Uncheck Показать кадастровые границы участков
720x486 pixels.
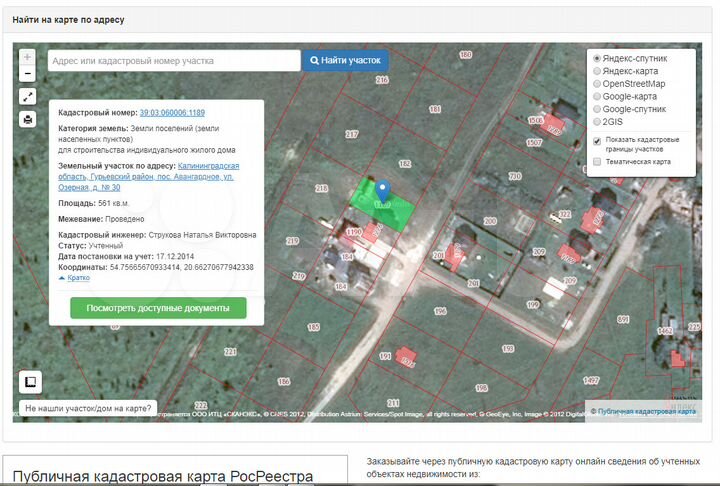tap(597, 140)
